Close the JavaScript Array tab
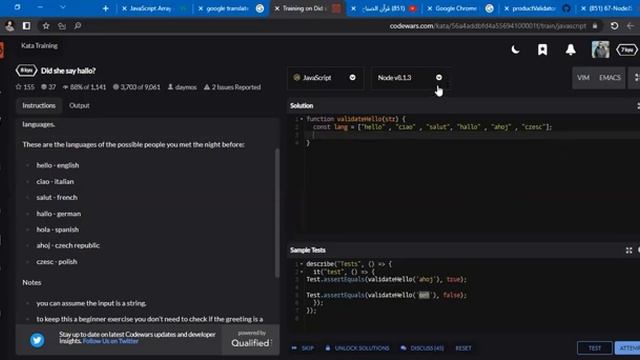This screenshot has width=640, height=360. (124, 8)
